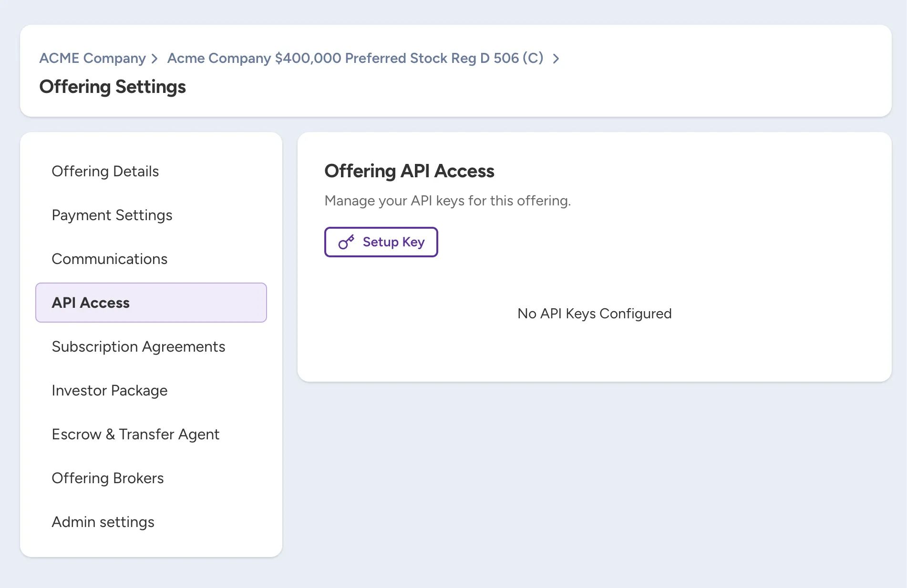Click the Offering API Access heading

coord(409,171)
